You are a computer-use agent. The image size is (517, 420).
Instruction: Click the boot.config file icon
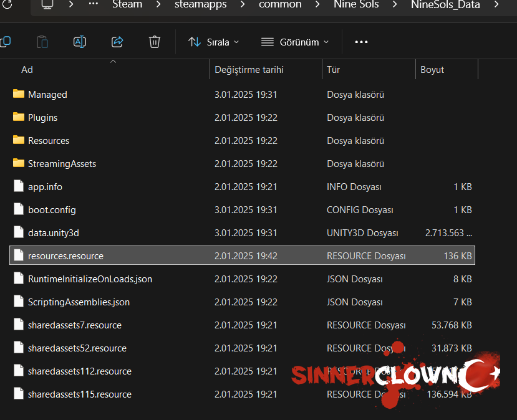click(x=19, y=209)
